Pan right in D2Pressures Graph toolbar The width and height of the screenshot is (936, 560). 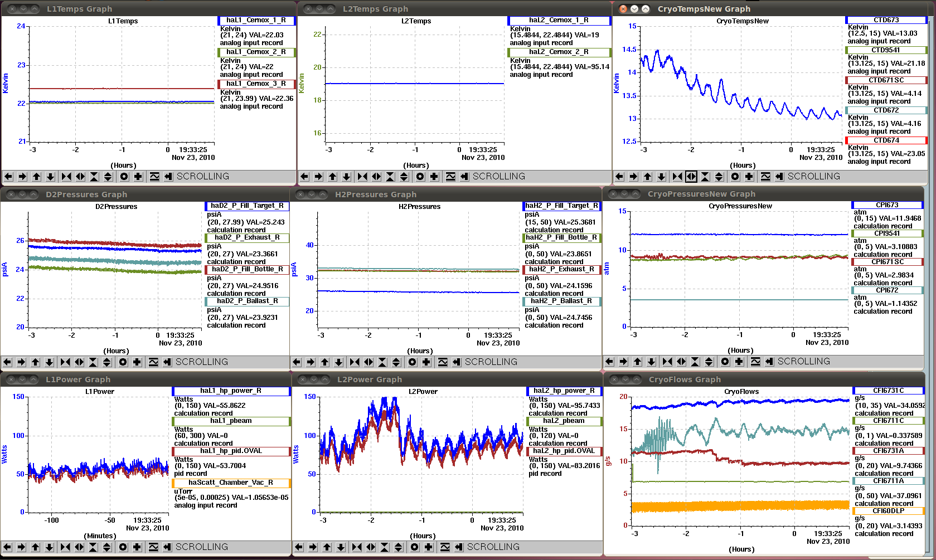(21, 362)
